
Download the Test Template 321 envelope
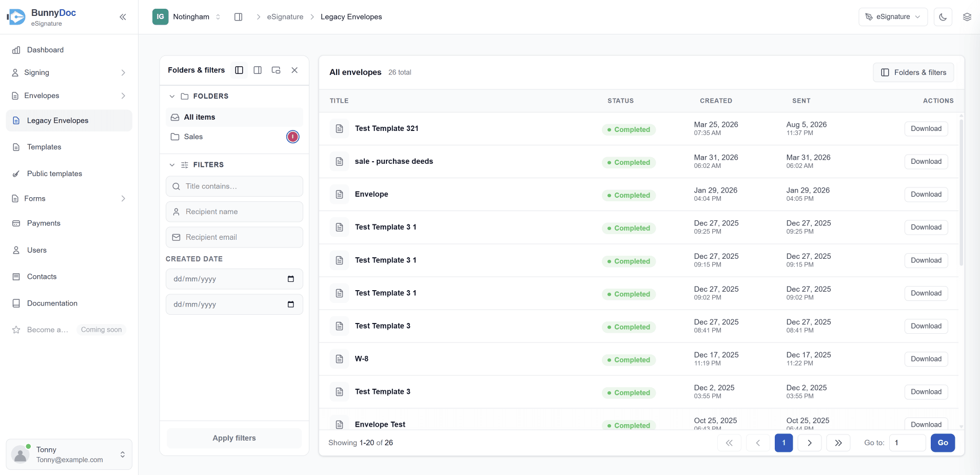pos(926,129)
